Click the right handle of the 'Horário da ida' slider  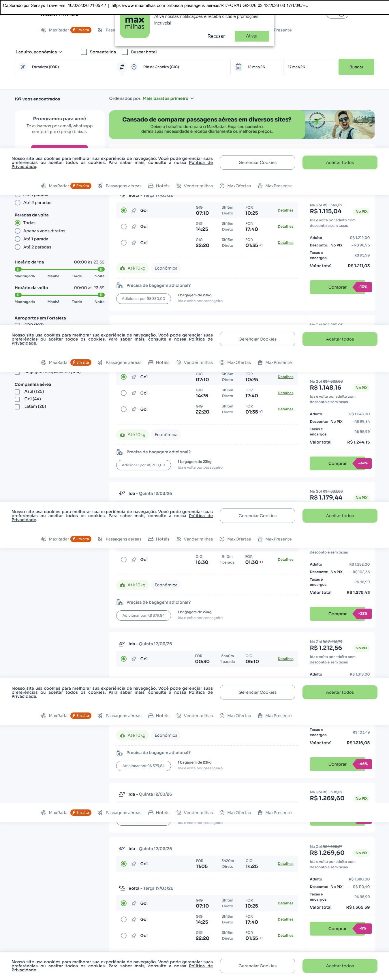(x=101, y=269)
